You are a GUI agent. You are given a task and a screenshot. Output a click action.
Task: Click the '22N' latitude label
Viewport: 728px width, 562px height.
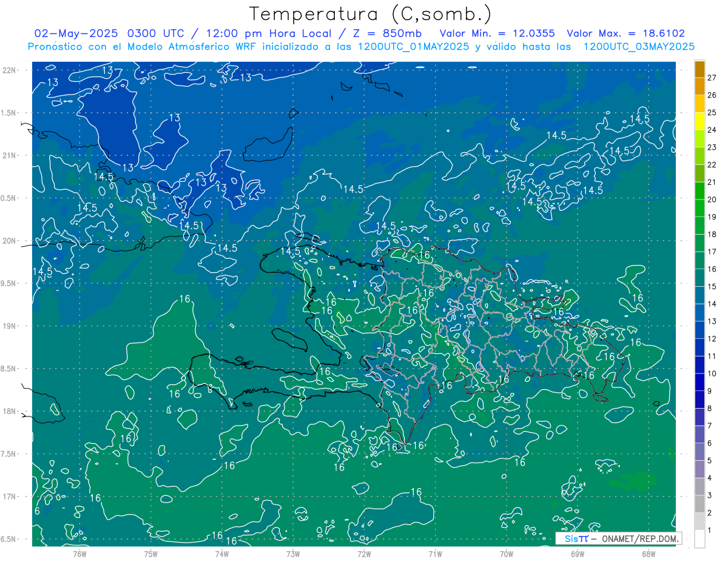pyautogui.click(x=10, y=70)
